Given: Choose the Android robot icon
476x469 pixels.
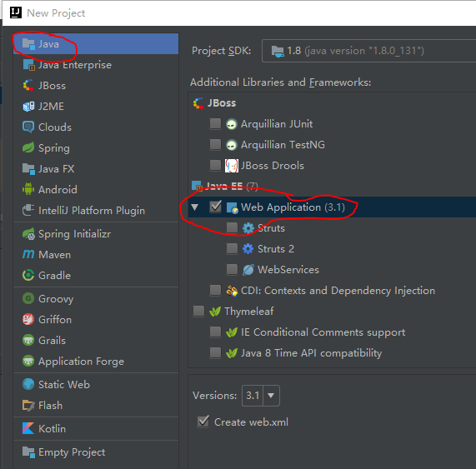Looking at the screenshot, I should [x=28, y=189].
